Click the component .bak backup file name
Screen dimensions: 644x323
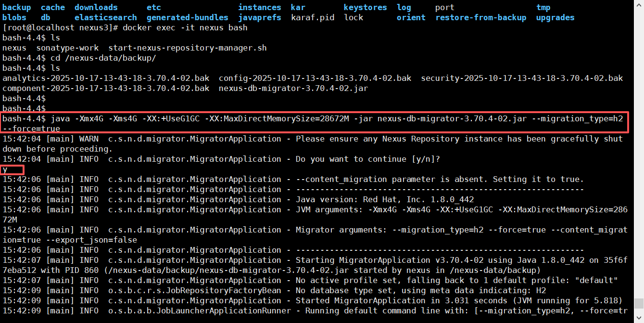[106, 88]
